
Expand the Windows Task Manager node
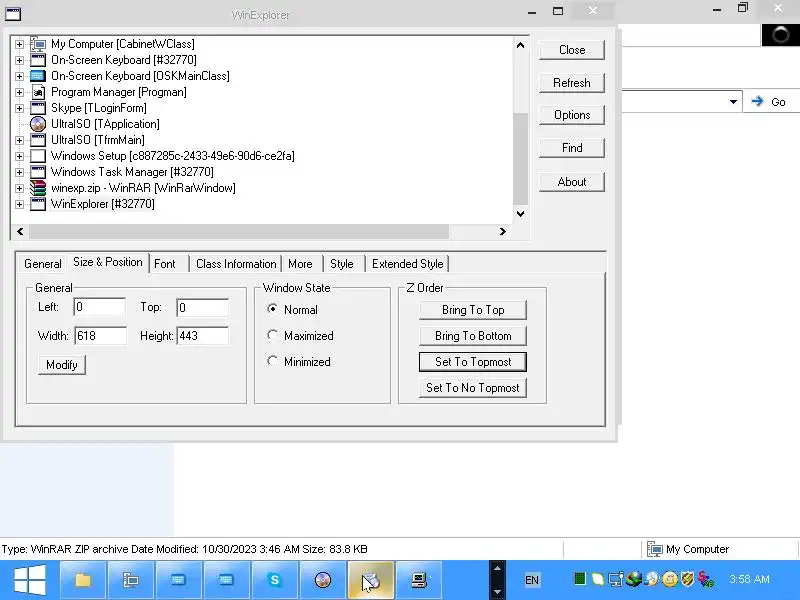coord(19,172)
